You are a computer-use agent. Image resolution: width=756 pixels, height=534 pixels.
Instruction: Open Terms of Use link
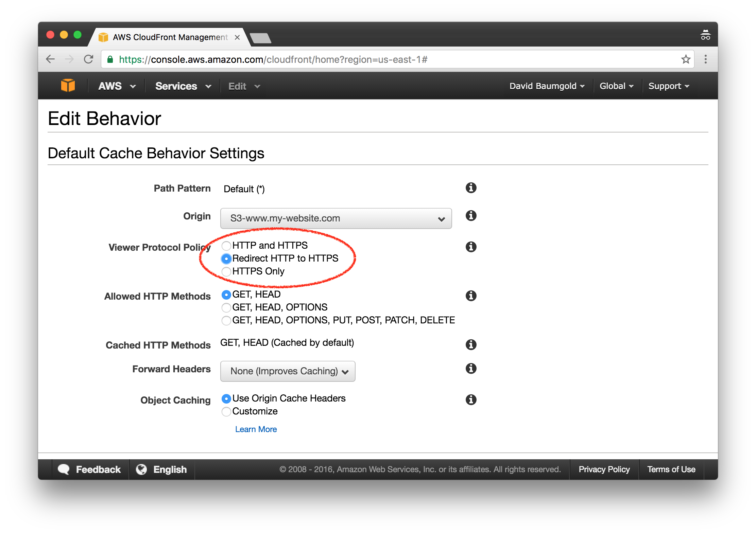[671, 469]
